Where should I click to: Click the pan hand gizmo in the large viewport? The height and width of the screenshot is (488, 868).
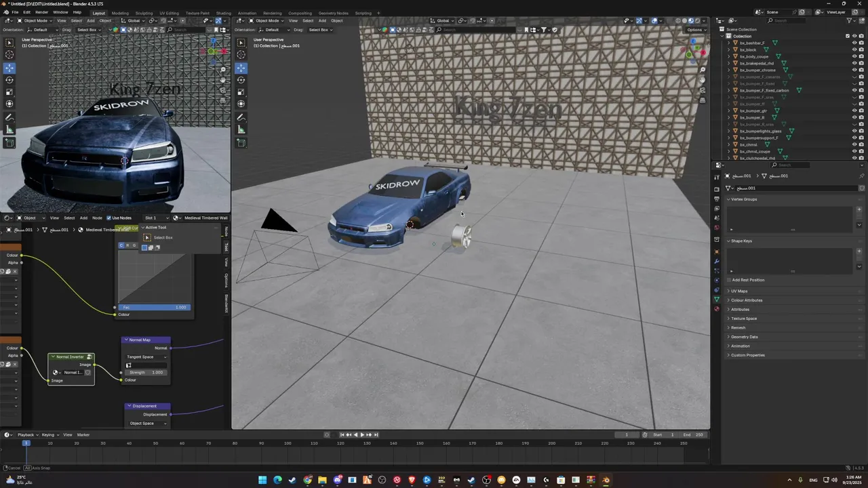pyautogui.click(x=703, y=80)
